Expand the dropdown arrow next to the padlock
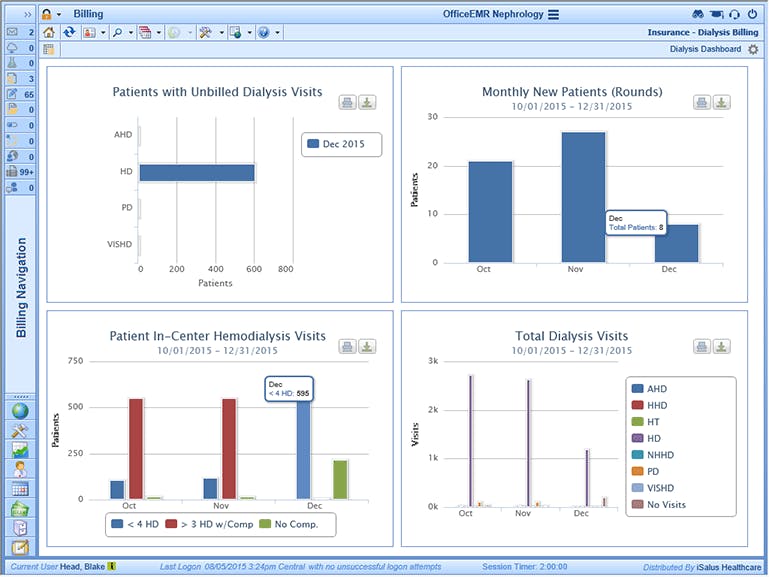This screenshot has height=577, width=769. click(59, 14)
